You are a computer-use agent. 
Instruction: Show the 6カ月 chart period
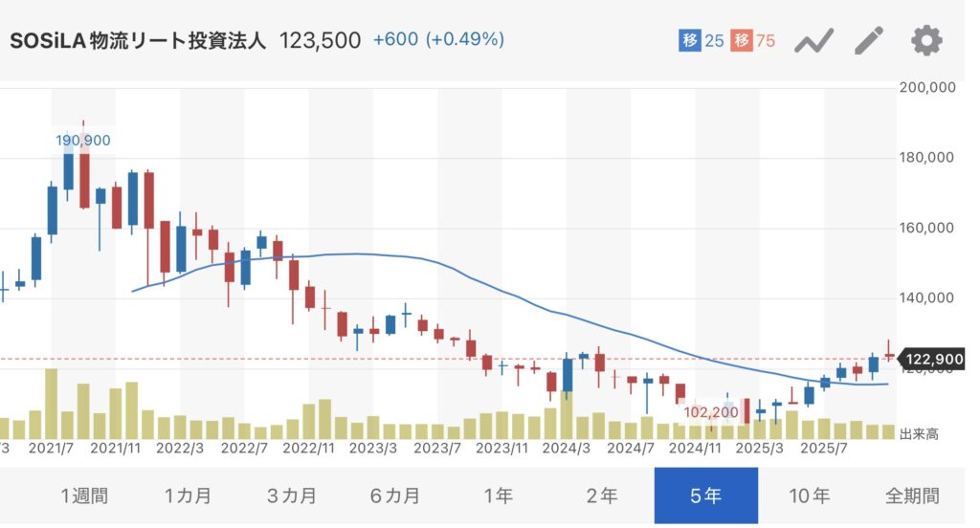pyautogui.click(x=395, y=495)
